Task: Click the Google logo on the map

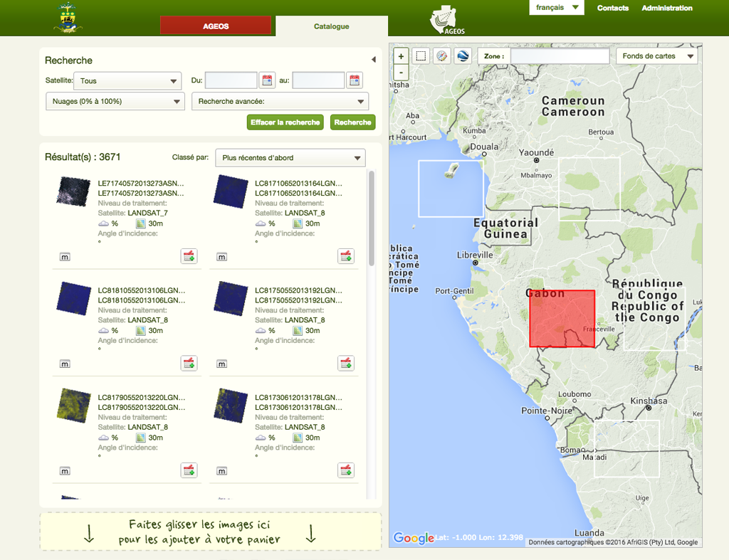Action: (x=414, y=538)
